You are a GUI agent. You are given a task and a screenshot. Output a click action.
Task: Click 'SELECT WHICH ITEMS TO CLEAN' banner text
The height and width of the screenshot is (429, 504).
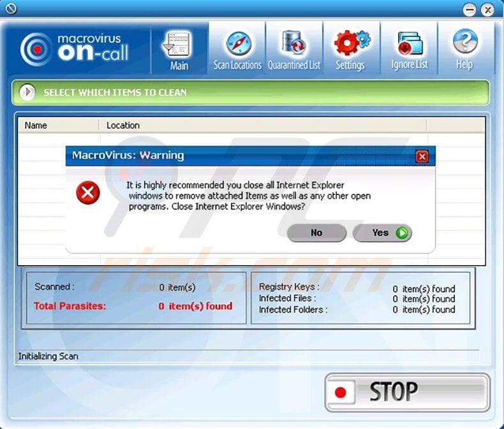point(115,92)
